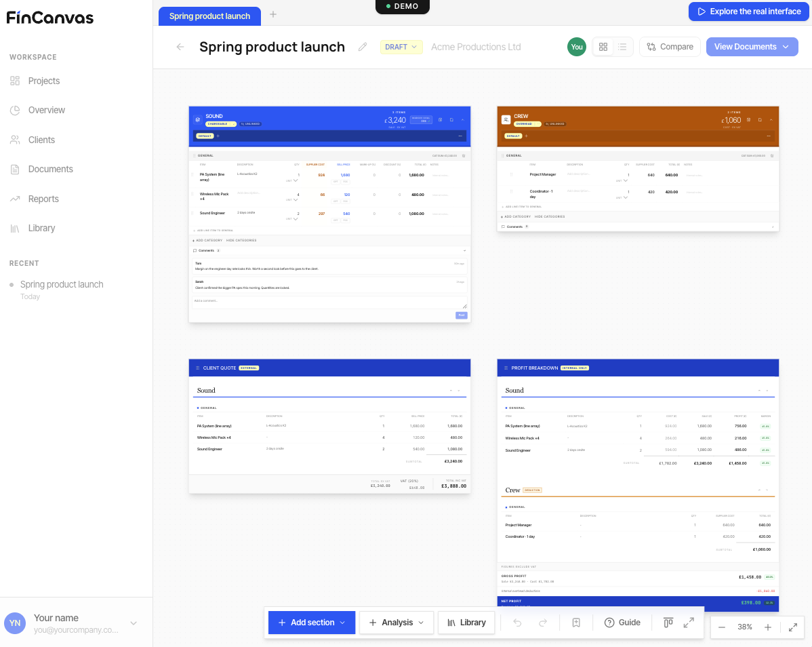812x647 pixels.
Task: Add a new tab with plus icon
Action: (x=273, y=14)
